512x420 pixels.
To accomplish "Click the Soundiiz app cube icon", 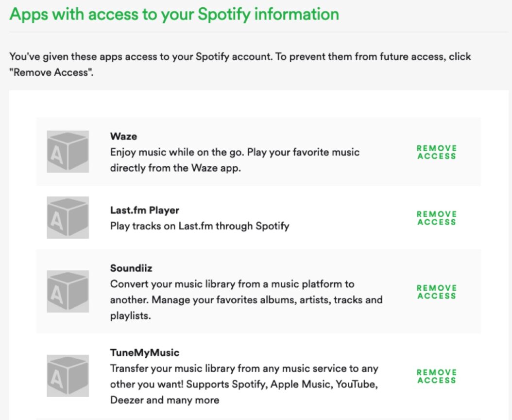I will point(68,291).
